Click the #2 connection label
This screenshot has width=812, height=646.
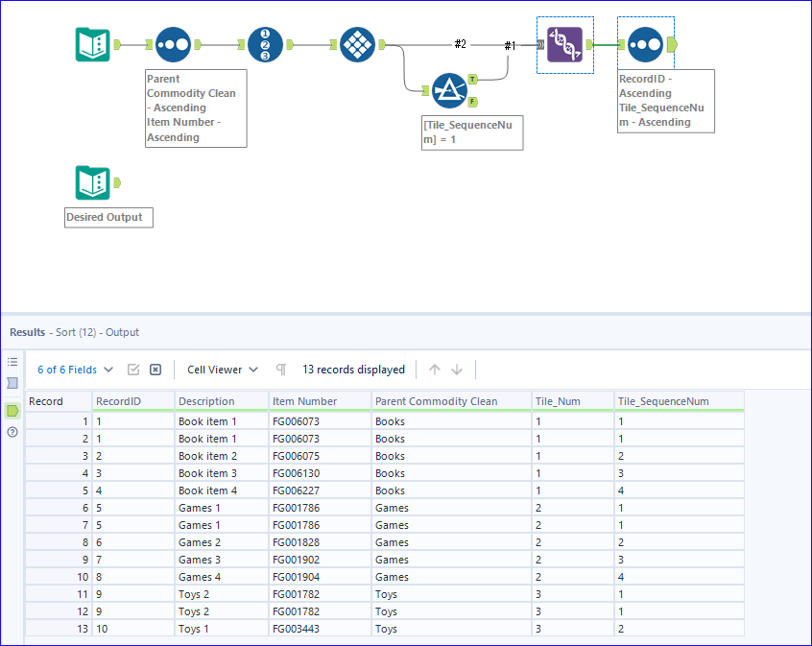pyautogui.click(x=461, y=44)
